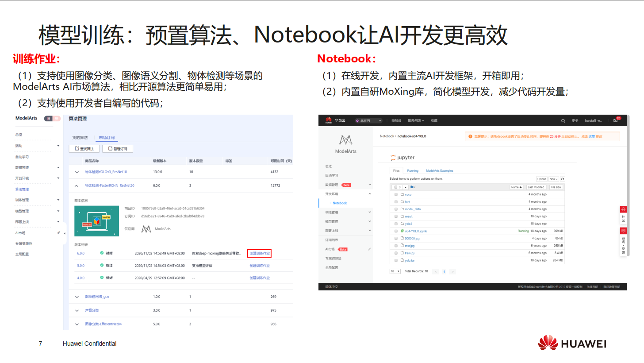Screen dimensions: 644x363
Task: Tick the checkbox for yolo.tar
Action: click(x=396, y=260)
